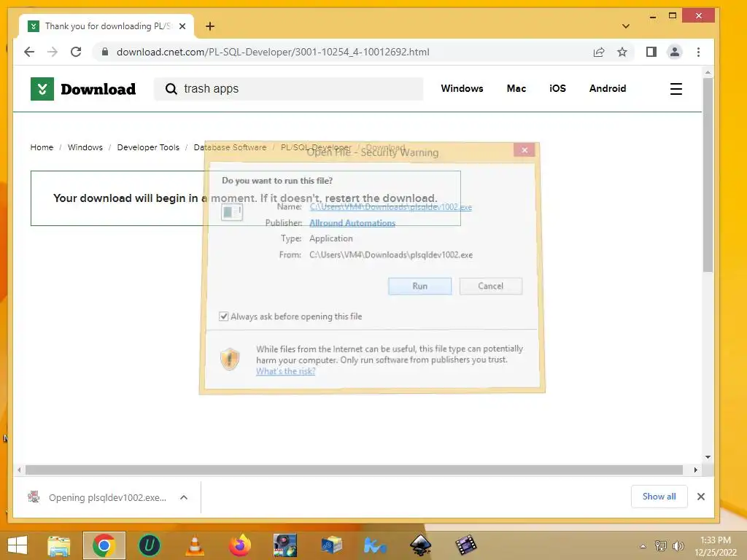The image size is (747, 560).
Task: Open the Windows Start menu
Action: tap(18, 545)
